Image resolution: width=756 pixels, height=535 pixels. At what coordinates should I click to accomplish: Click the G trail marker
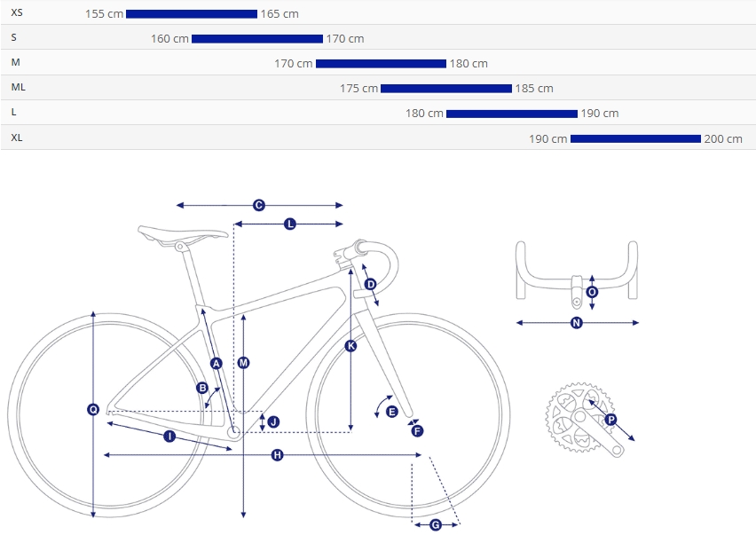(x=436, y=525)
